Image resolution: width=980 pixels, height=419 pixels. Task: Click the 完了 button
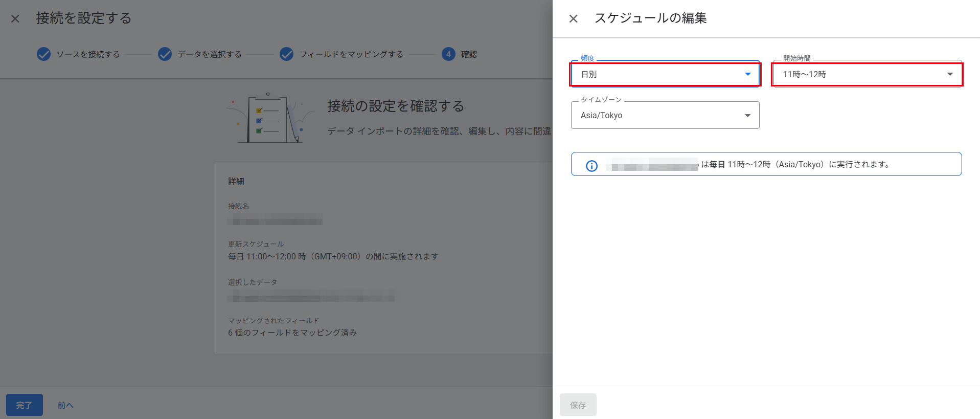[24, 405]
